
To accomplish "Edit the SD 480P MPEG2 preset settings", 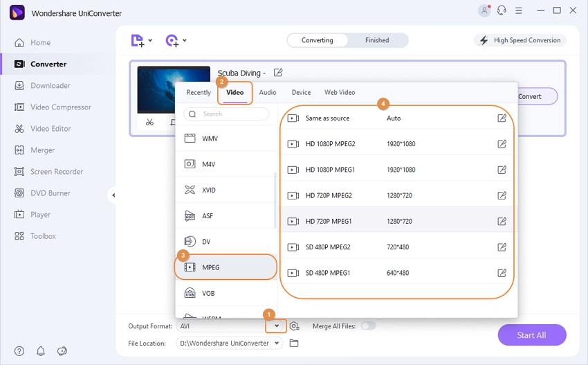I will click(x=502, y=247).
